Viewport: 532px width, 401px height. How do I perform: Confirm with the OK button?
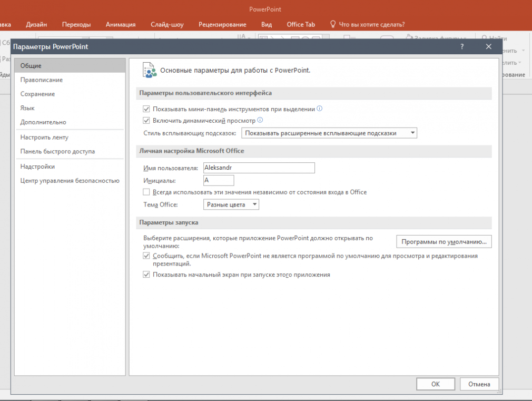click(436, 384)
